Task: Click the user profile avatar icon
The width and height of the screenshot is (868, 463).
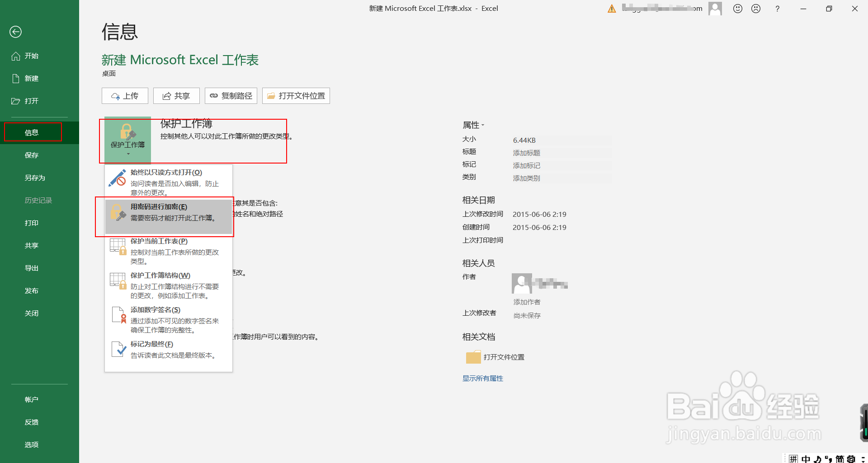Action: (x=715, y=9)
